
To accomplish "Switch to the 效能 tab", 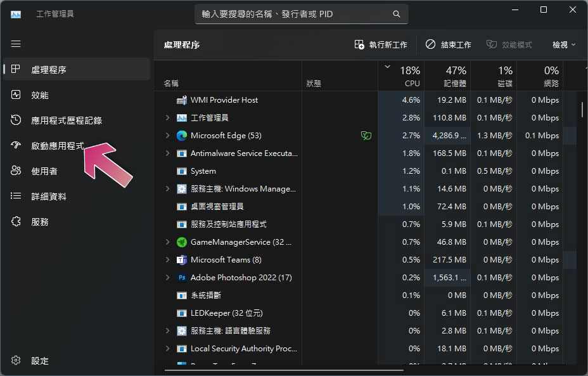I will click(77, 95).
